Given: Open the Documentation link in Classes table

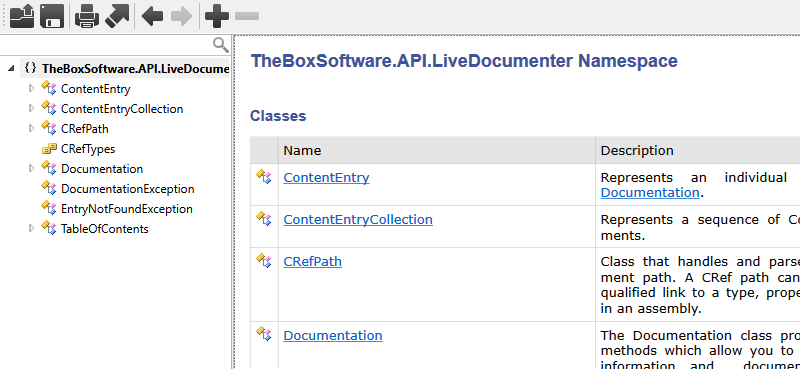Looking at the screenshot, I should point(333,335).
